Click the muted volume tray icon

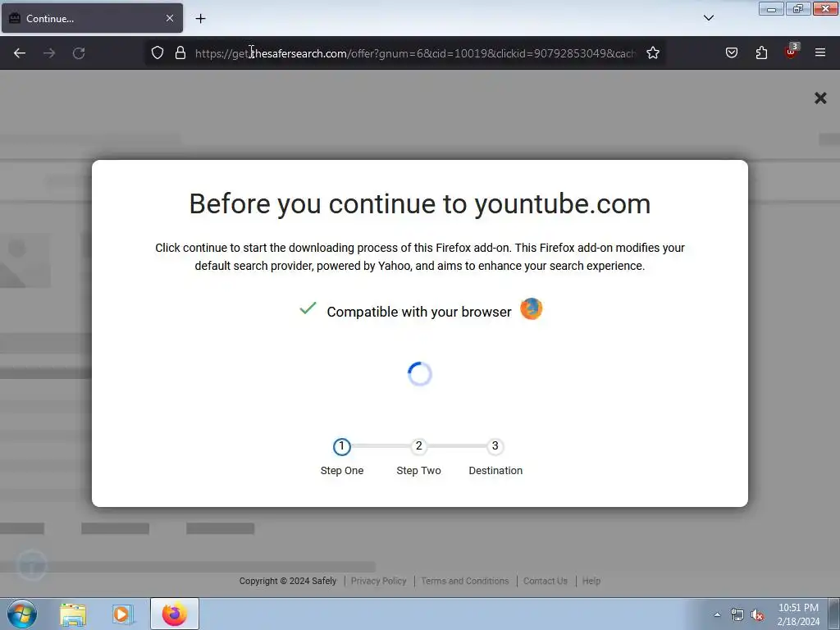coord(757,615)
